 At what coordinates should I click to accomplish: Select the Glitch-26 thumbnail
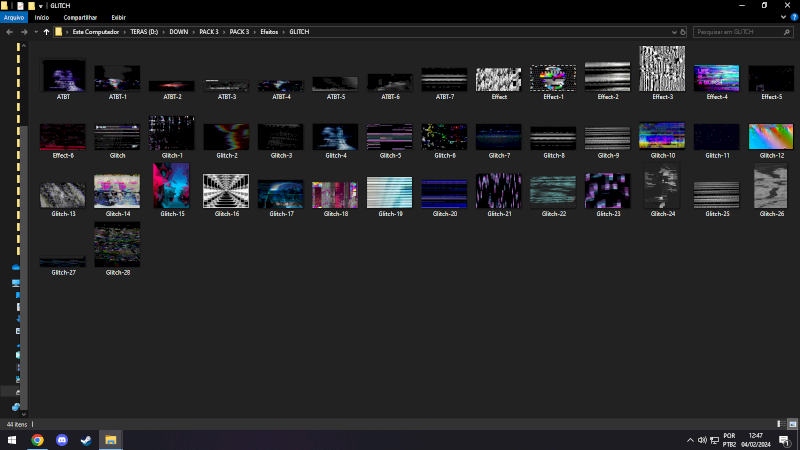click(x=771, y=186)
